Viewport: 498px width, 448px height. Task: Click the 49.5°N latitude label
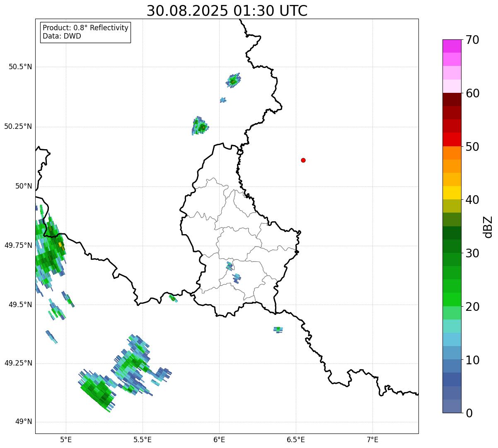coord(20,305)
